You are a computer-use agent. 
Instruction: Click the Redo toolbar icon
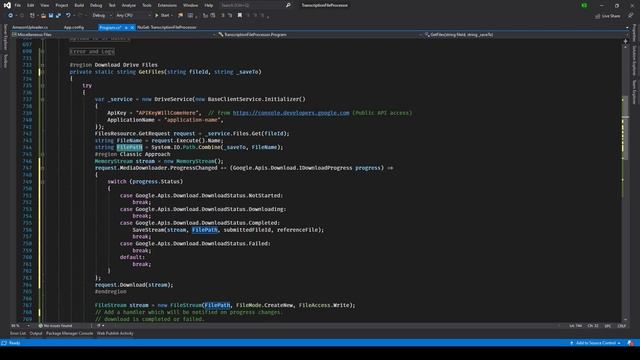click(80, 16)
